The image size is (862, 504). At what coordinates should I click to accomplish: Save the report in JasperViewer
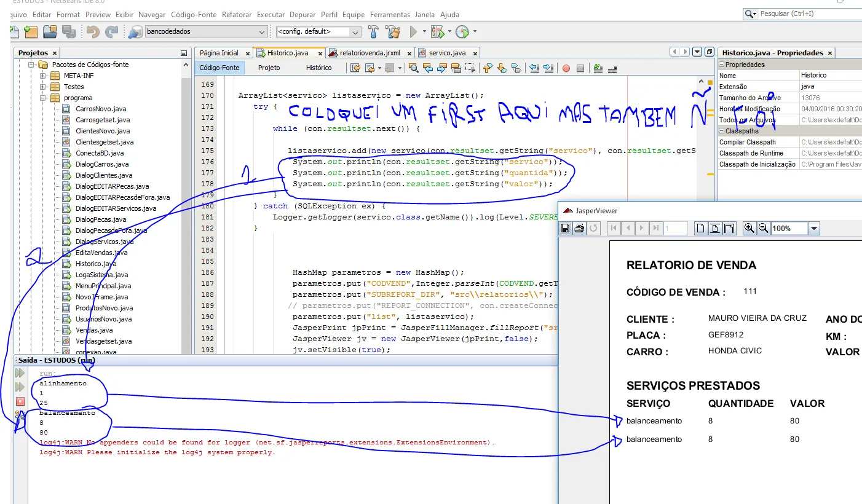(x=565, y=229)
